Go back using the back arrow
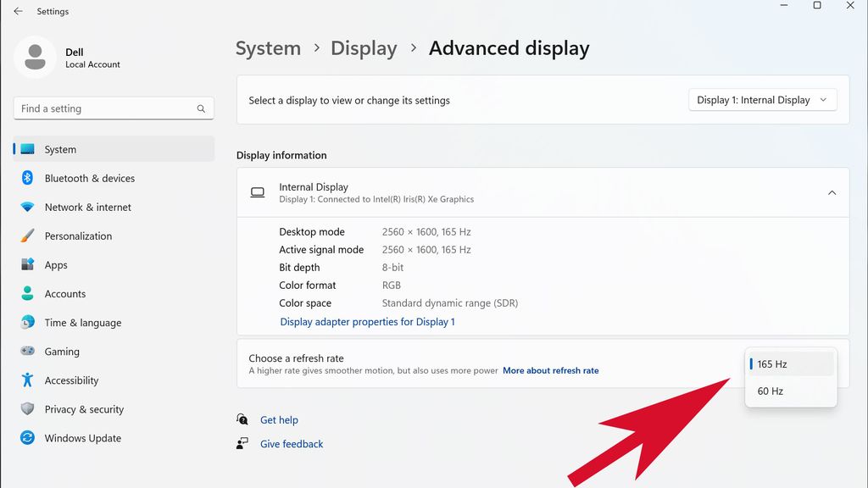868x488 pixels. (17, 11)
